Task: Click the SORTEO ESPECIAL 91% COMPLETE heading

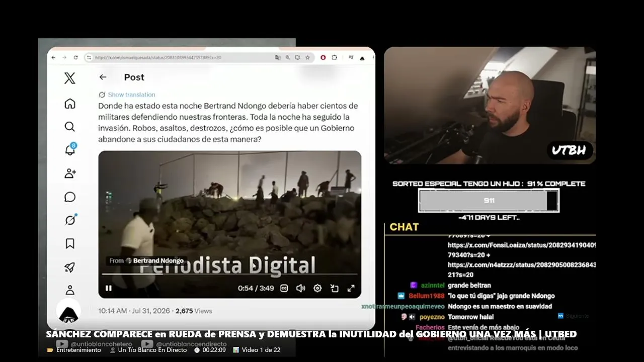Action: pyautogui.click(x=489, y=184)
